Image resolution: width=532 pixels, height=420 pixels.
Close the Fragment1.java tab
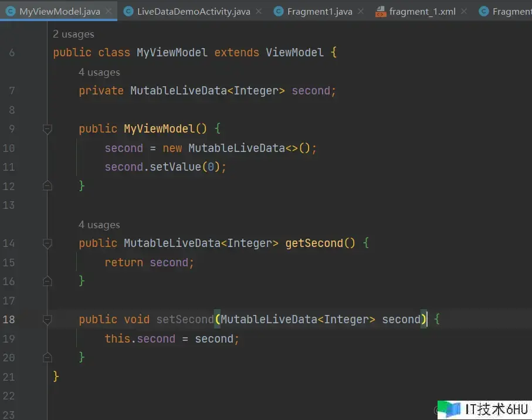point(361,11)
